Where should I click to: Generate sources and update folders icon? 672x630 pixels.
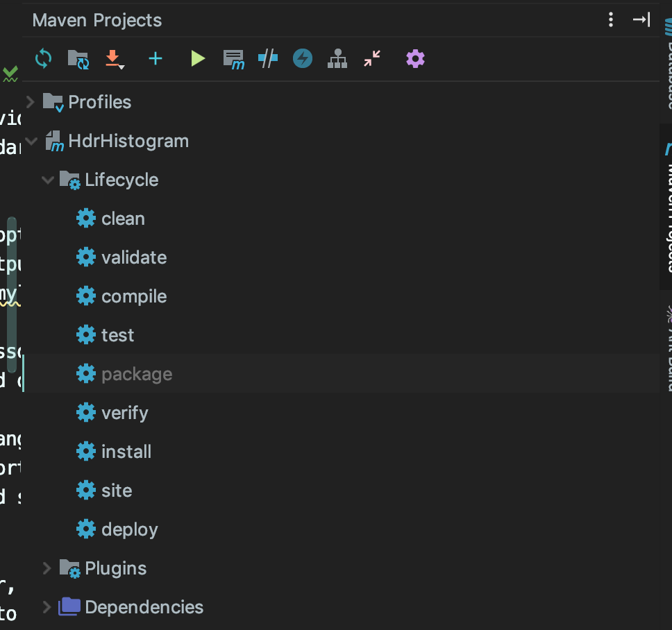(x=78, y=59)
